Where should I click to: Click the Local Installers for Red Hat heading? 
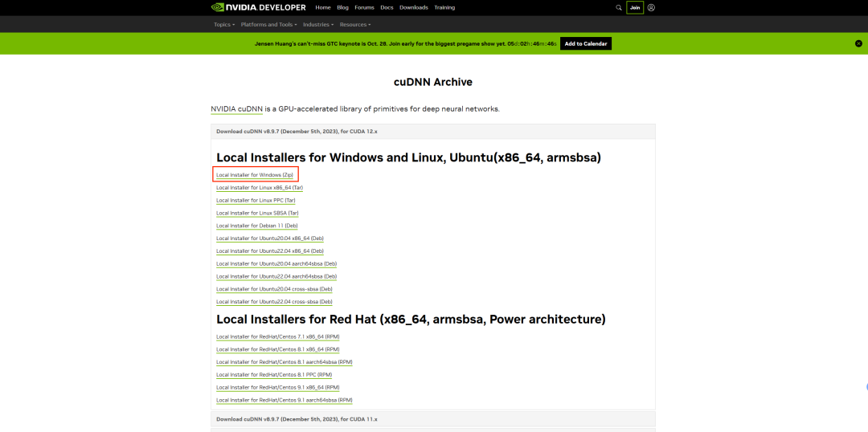(411, 320)
